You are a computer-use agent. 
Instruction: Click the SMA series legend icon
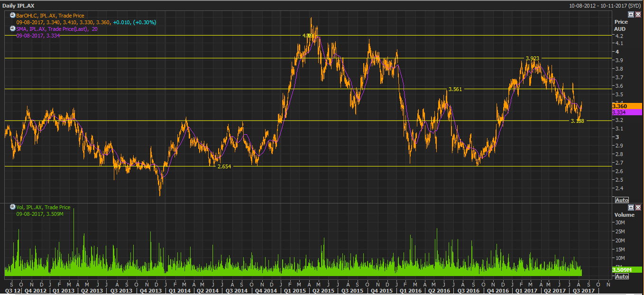point(12,28)
